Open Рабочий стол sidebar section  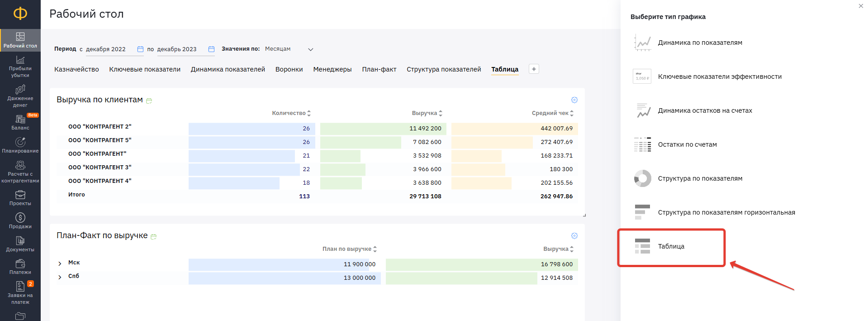pos(20,40)
